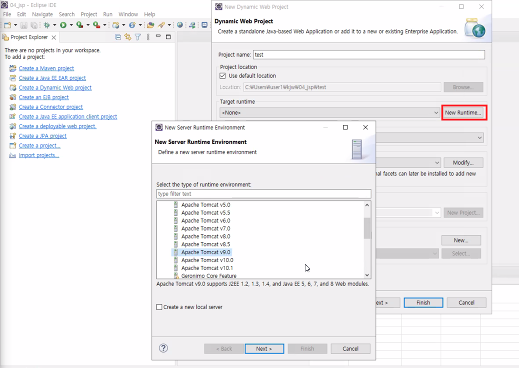Select Apache Tomcat v8.5 in list

tap(206, 244)
